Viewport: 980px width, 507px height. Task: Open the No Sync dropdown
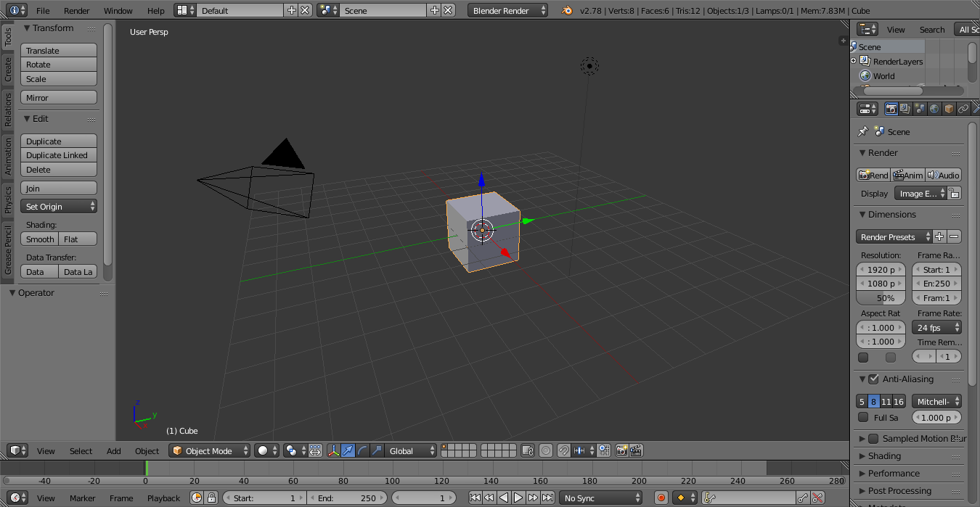pos(601,498)
